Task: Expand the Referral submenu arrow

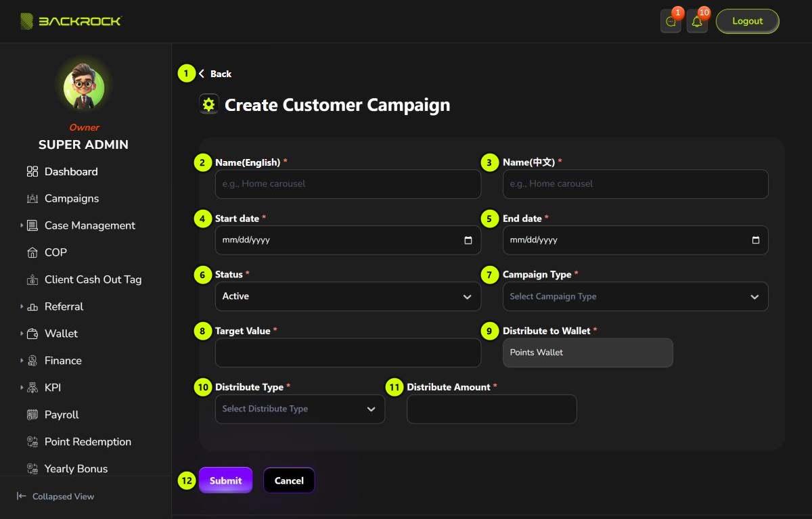Action: (22, 307)
